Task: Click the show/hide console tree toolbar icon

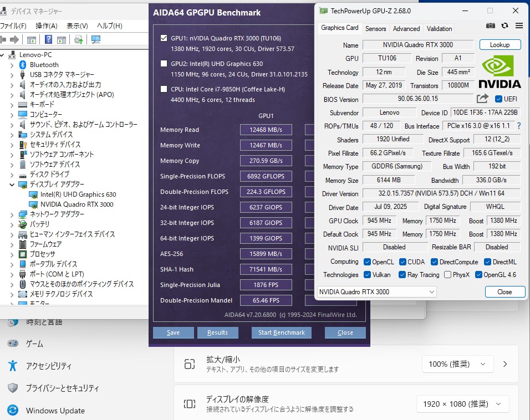Action: point(32,40)
